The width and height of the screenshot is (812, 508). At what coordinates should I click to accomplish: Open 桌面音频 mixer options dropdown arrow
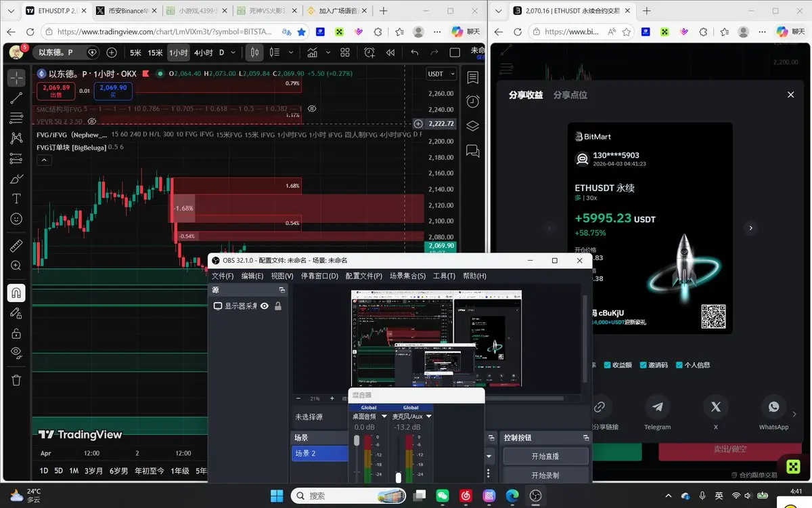pos(384,417)
